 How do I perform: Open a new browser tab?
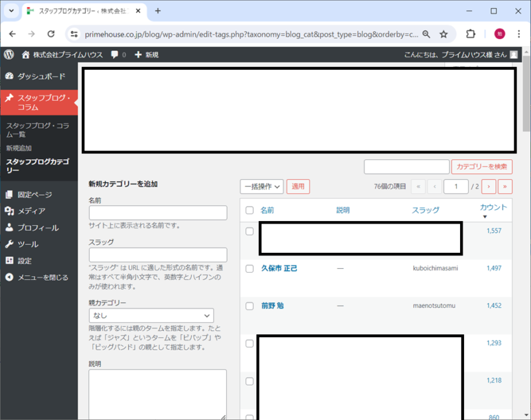[x=158, y=11]
